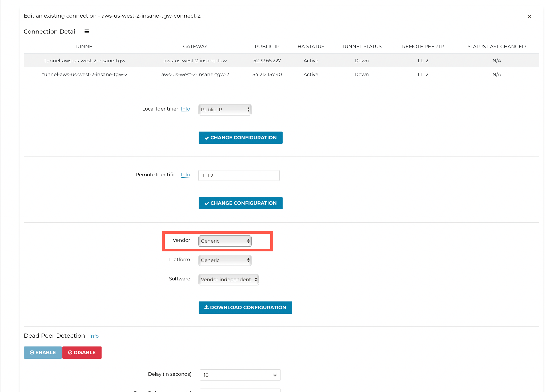Image resolution: width=546 pixels, height=392 pixels.
Task: Open the Software dropdown set to Vendor independent
Action: (x=228, y=279)
